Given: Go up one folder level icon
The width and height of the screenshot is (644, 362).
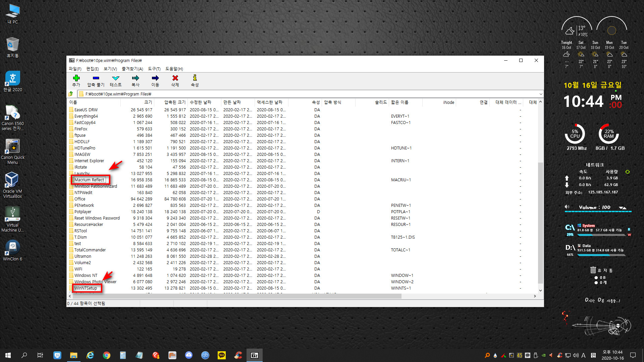Looking at the screenshot, I should pos(71,94).
